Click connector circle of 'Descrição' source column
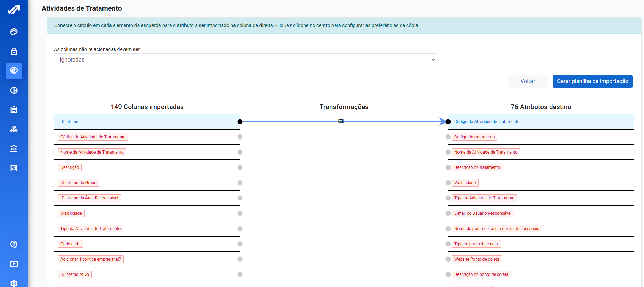Image resolution: width=644 pixels, height=287 pixels. tap(240, 167)
